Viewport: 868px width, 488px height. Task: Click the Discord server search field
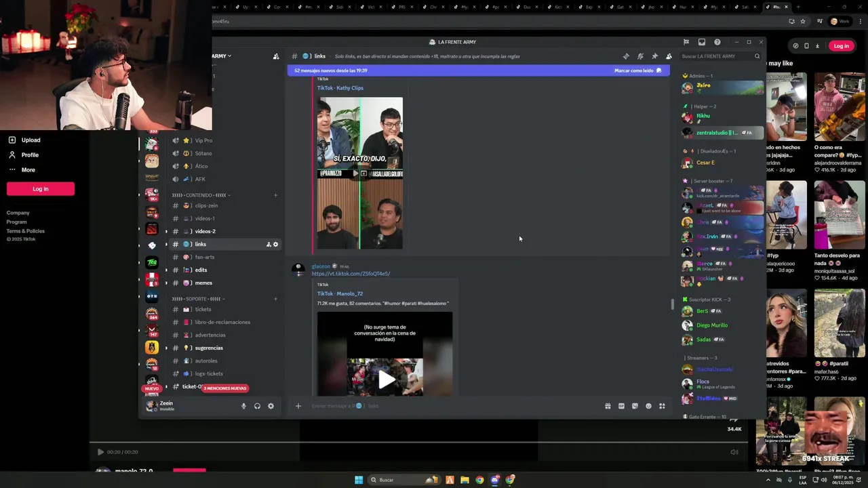click(x=720, y=56)
